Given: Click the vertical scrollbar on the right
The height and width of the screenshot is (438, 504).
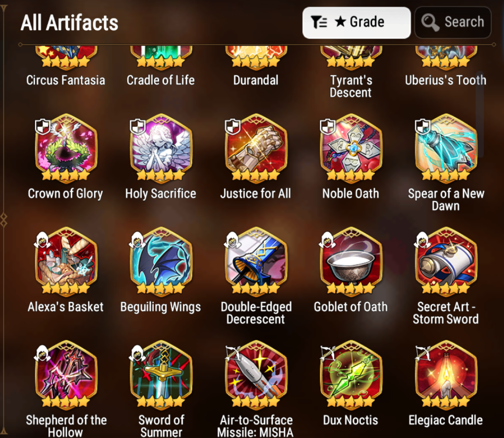Looking at the screenshot, I should click(x=480, y=114).
